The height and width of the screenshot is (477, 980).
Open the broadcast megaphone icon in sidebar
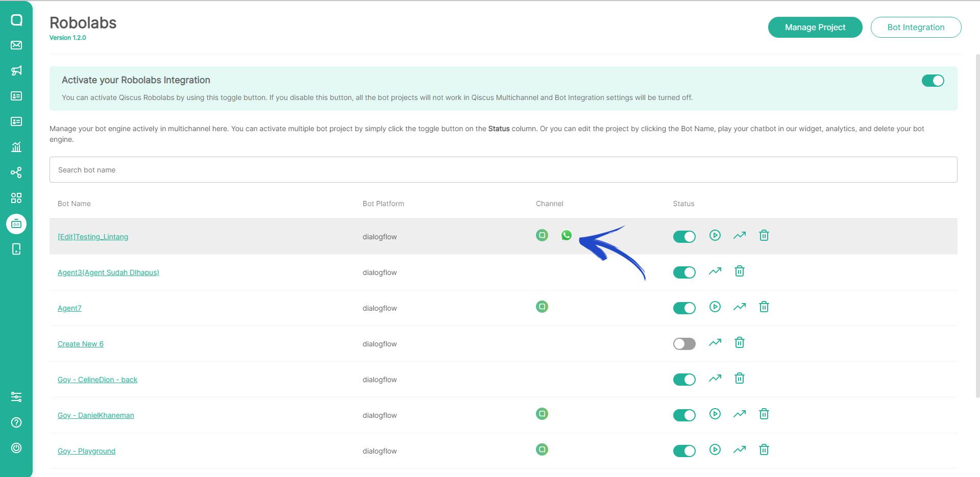(16, 70)
